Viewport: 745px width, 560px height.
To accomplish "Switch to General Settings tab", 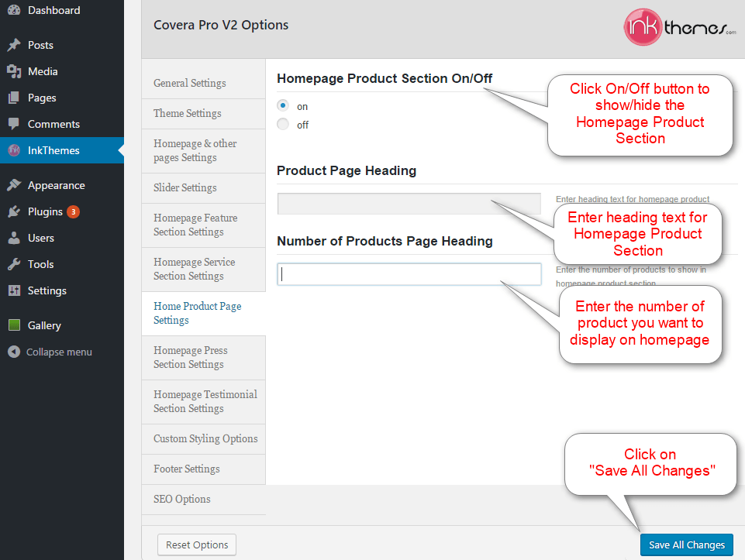I will pos(203,83).
